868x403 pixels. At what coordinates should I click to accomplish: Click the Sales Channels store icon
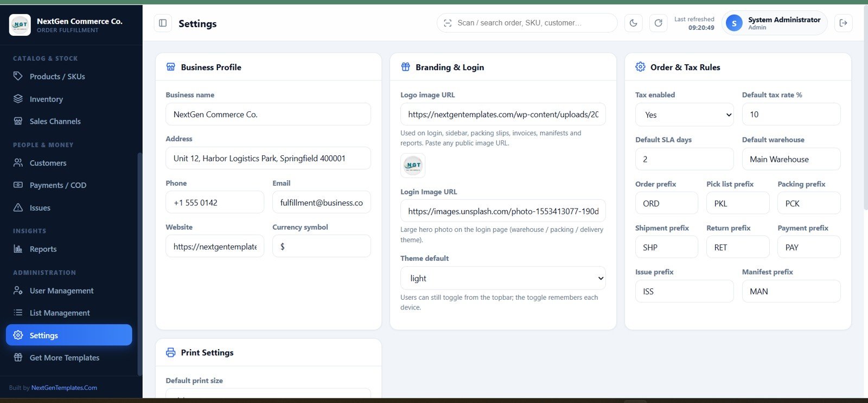click(x=18, y=121)
